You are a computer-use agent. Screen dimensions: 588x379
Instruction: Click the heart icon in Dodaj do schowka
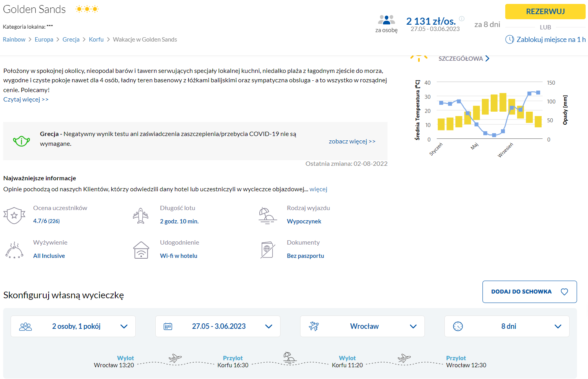(x=564, y=292)
